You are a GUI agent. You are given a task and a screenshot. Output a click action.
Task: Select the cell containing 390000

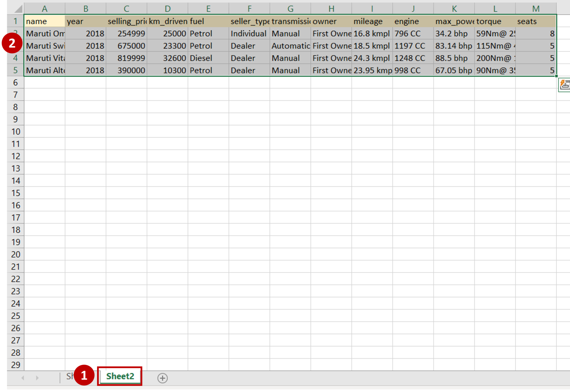[126, 70]
